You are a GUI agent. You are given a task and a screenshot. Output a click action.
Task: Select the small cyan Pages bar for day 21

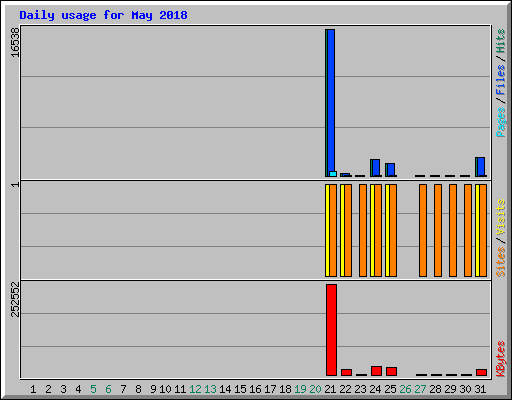tap(333, 174)
